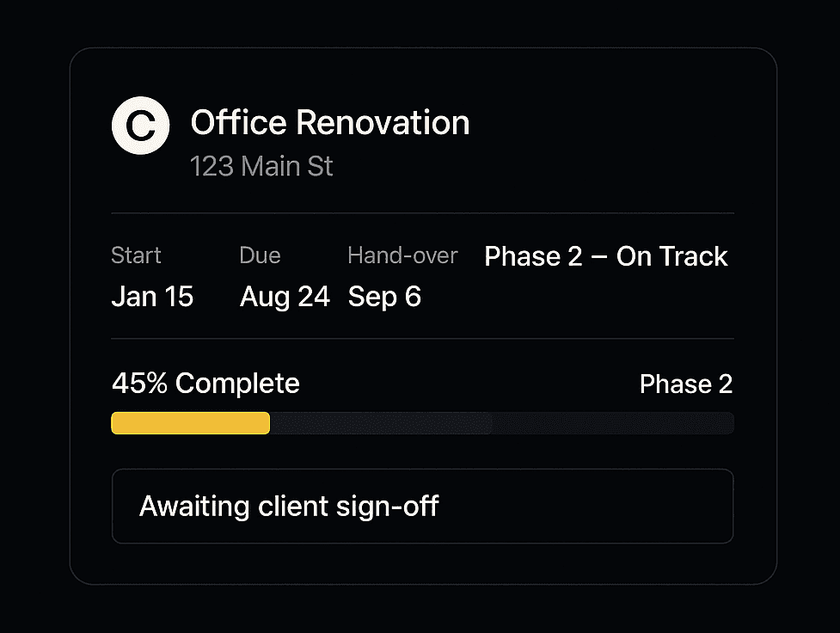This screenshot has height=633, width=840.
Task: Open the Office Renovation project title
Action: pyautogui.click(x=330, y=122)
